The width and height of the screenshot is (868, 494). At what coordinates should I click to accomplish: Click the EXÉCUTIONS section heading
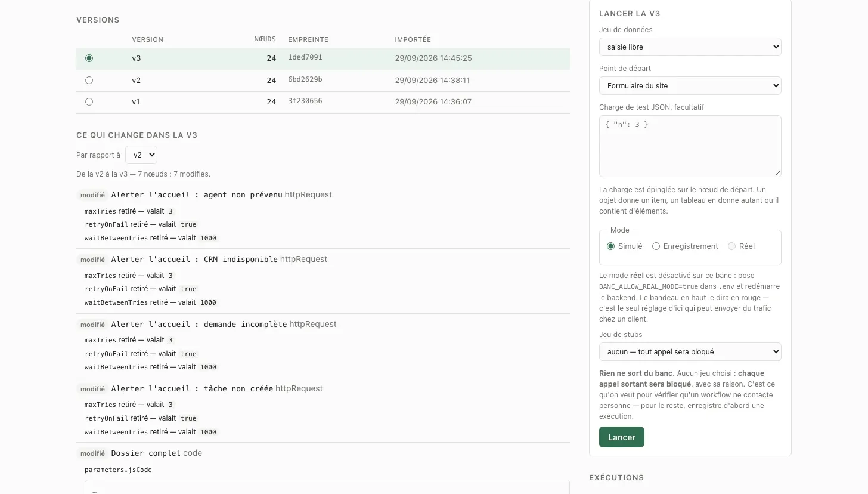tap(616, 478)
